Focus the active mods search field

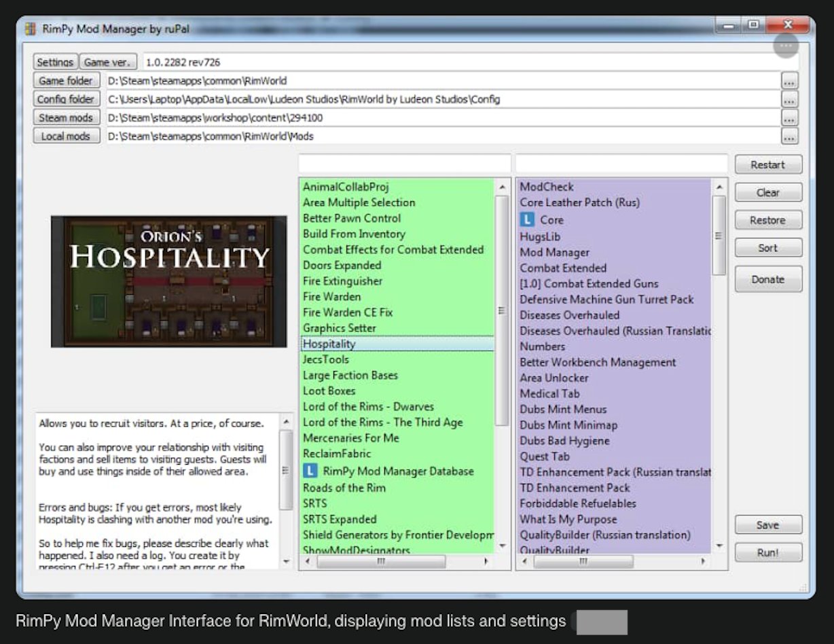point(621,164)
